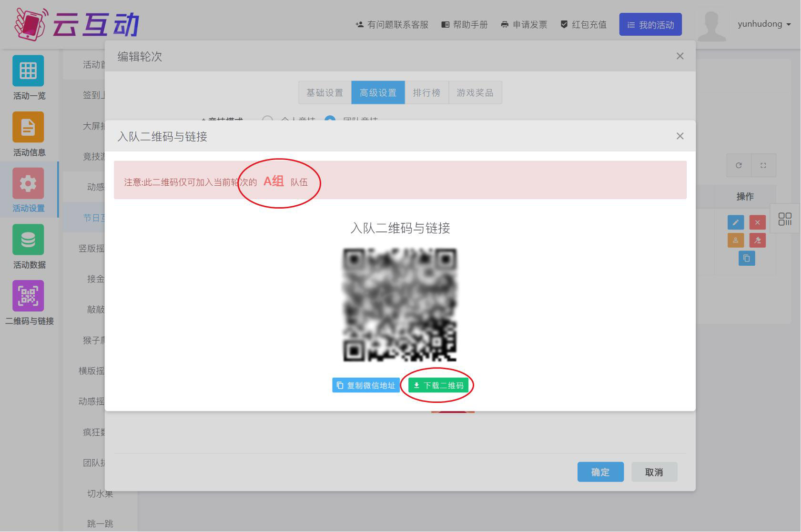Open the 帮助手册 help manual
The width and height of the screenshot is (801, 532).
(x=465, y=25)
